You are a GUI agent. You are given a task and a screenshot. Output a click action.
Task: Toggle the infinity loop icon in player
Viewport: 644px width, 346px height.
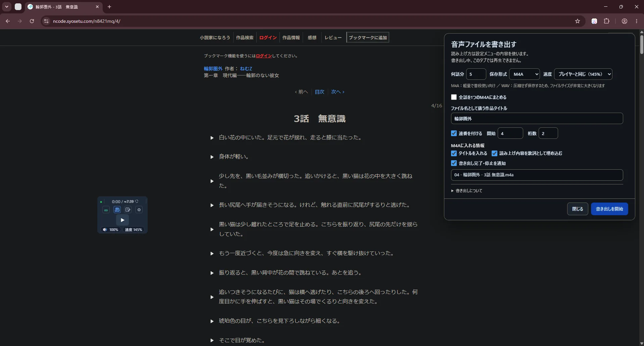click(x=106, y=210)
